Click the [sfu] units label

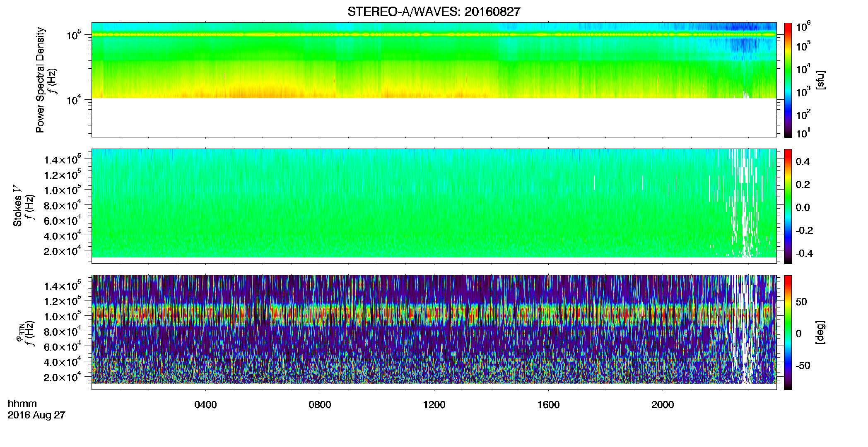820,80
